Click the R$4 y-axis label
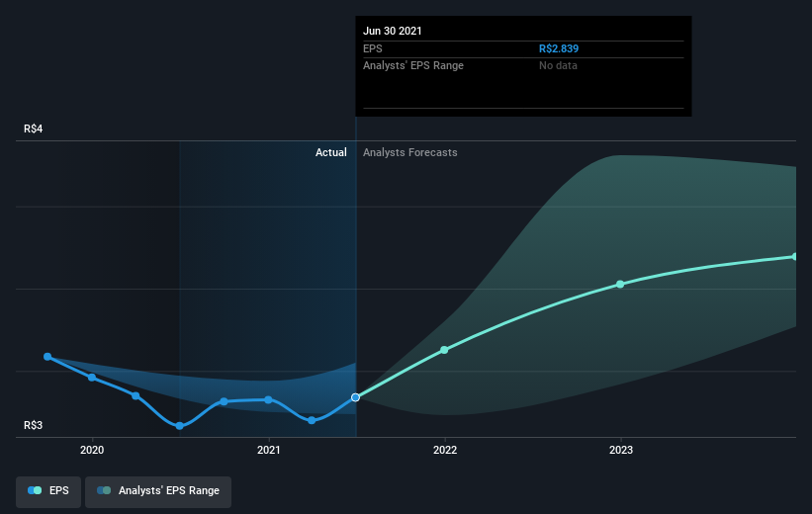Image resolution: width=812 pixels, height=514 pixels. coord(34,128)
